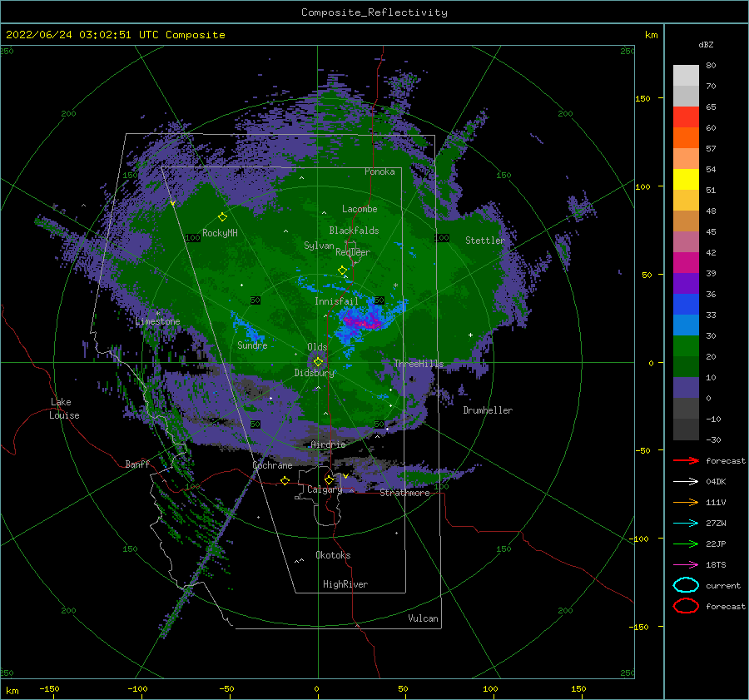Click the Stettler city label

(x=485, y=241)
